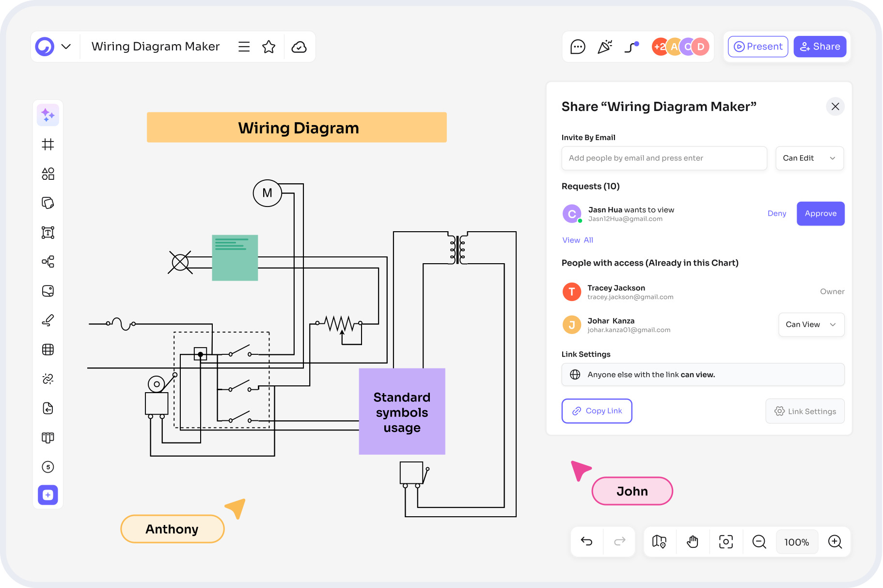Viewport: 883px width, 588px height.
Task: Click the AI sparkle tool in sidebar
Action: 48,115
